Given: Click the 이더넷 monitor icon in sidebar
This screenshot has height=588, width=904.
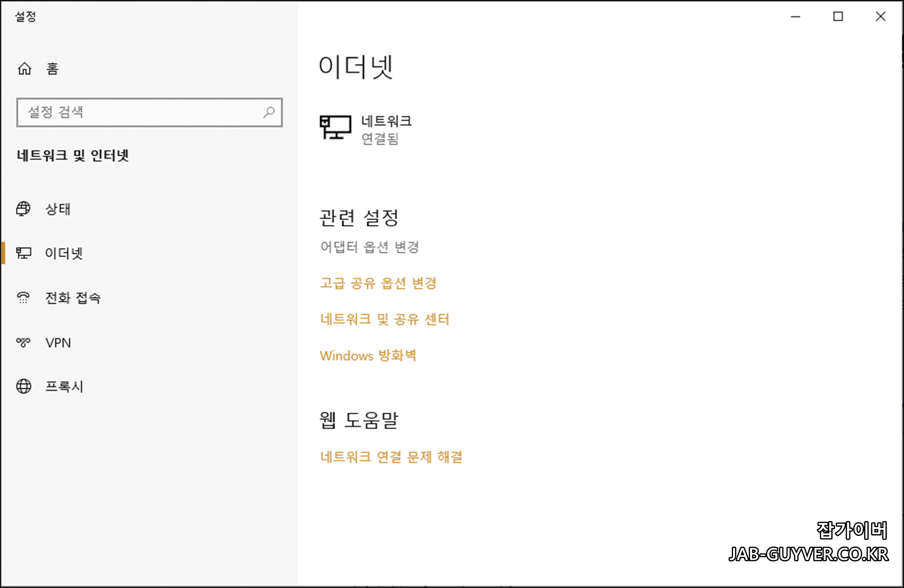Looking at the screenshot, I should tap(23, 253).
